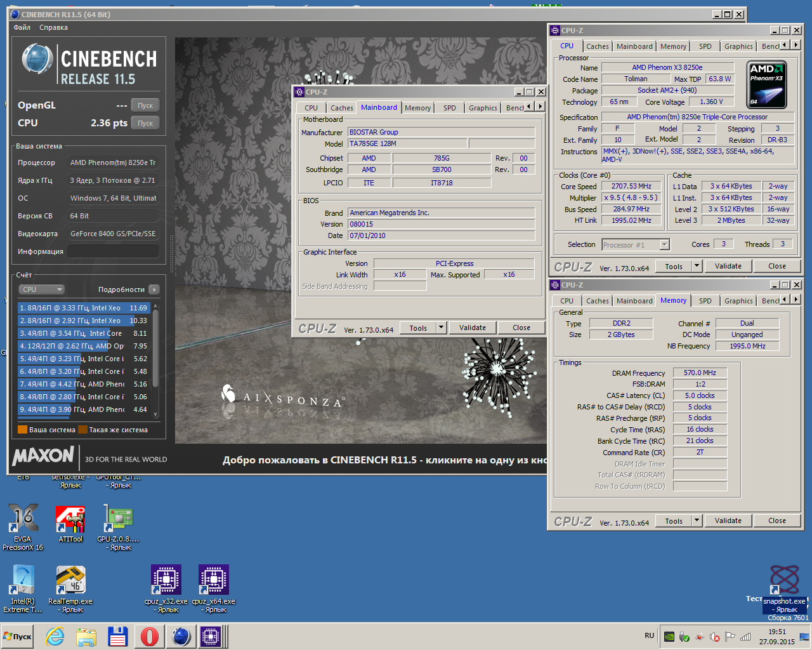Click Validate in Mainboard CPU-Z window

pyautogui.click(x=473, y=328)
